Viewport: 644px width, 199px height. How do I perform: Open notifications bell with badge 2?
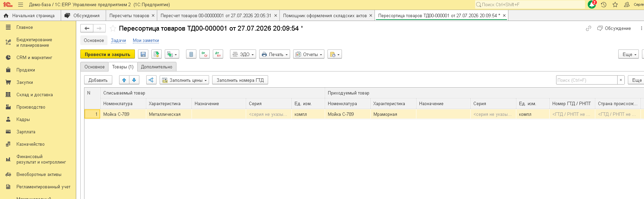(592, 4)
